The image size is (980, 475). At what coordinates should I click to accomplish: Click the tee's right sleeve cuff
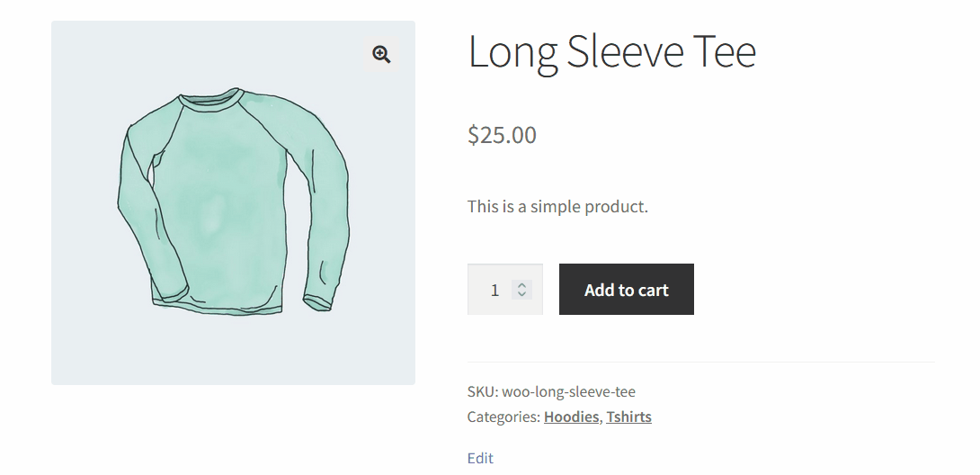(317, 302)
